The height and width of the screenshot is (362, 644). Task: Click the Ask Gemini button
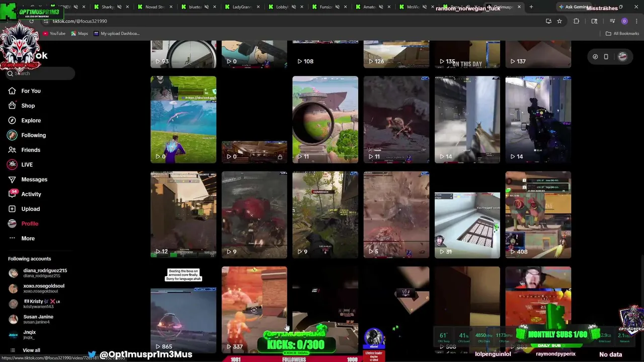[574, 7]
